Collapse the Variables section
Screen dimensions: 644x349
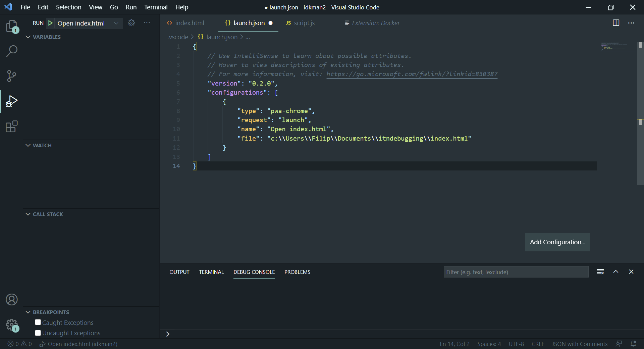pyautogui.click(x=28, y=37)
